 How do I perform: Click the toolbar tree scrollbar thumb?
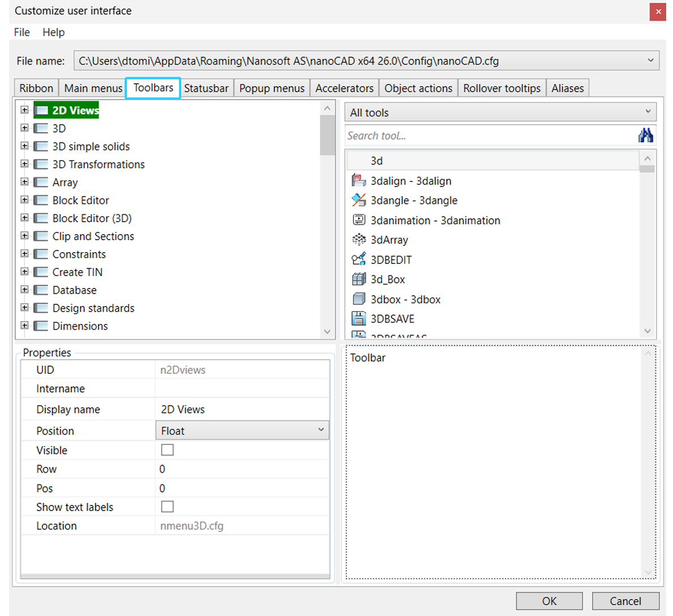pyautogui.click(x=327, y=135)
